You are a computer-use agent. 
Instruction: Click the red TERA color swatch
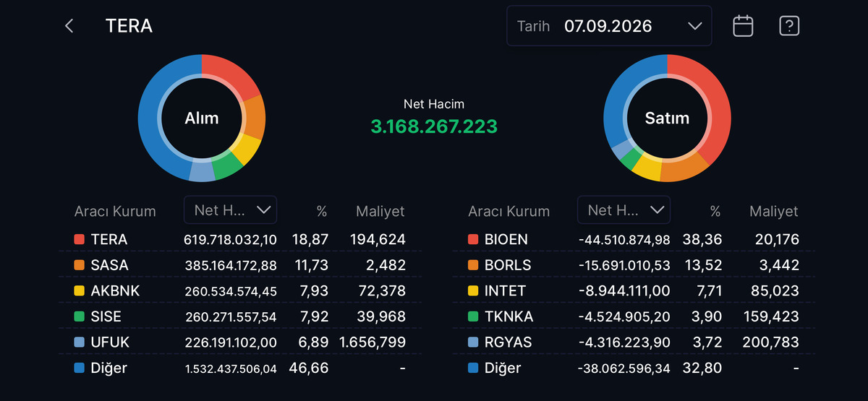(80, 239)
